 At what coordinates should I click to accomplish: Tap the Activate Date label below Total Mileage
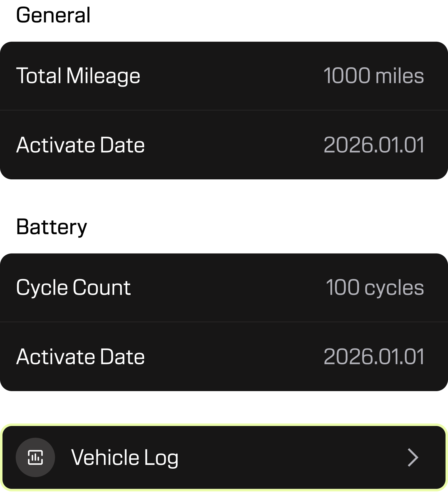click(x=80, y=145)
